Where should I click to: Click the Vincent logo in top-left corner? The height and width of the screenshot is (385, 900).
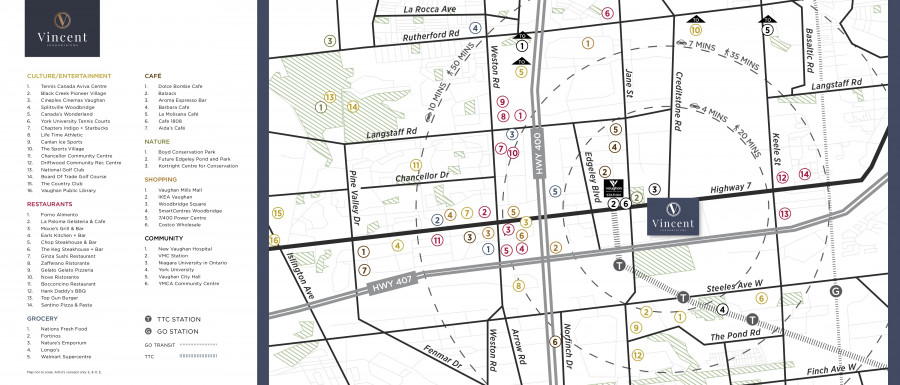click(62, 28)
